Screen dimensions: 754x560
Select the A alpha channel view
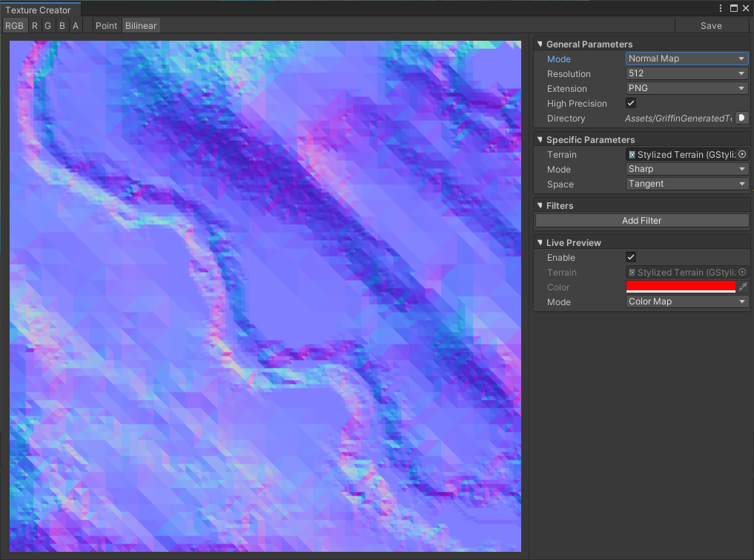pos(75,25)
